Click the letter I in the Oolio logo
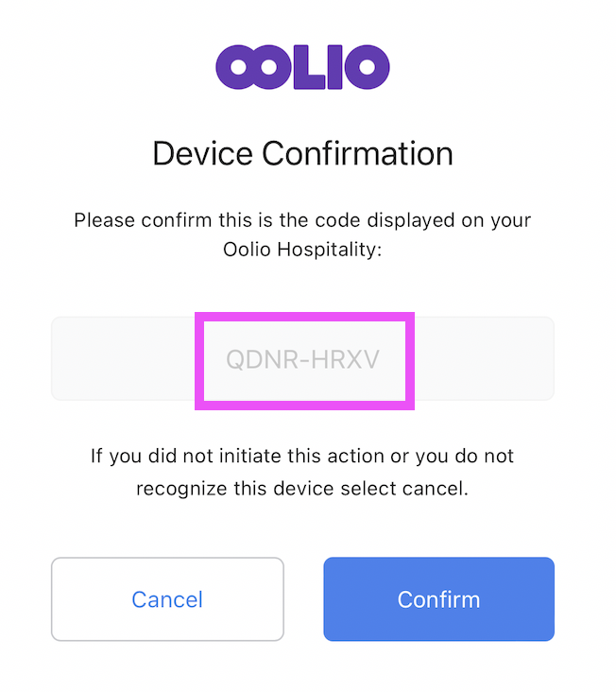 pyautogui.click(x=334, y=67)
